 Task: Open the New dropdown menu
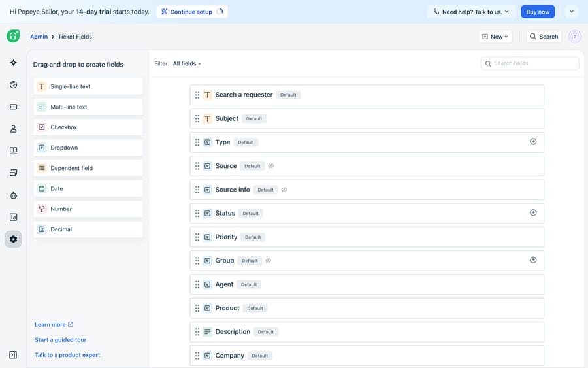pos(495,37)
